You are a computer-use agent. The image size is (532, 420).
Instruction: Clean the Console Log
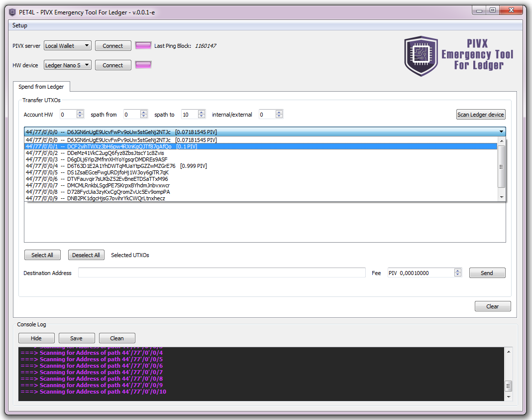coord(117,338)
